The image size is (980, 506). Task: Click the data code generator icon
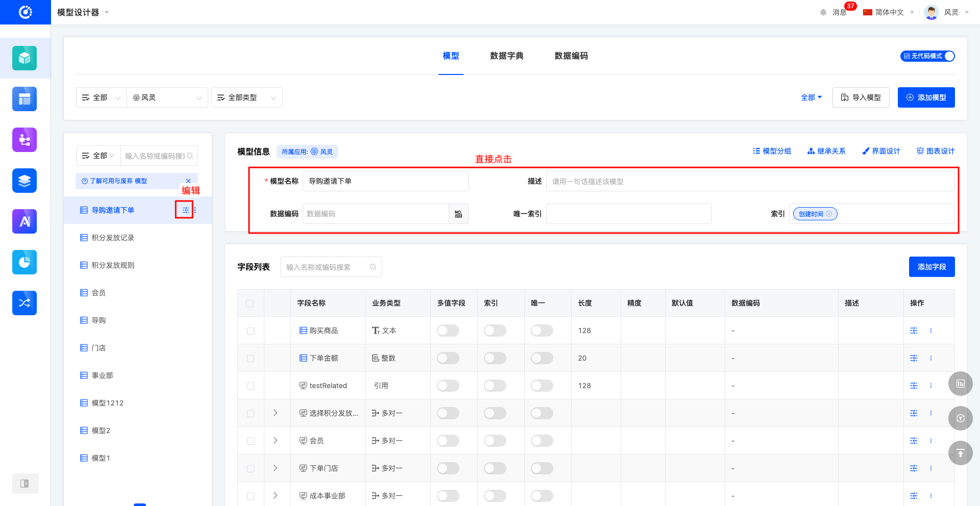458,214
